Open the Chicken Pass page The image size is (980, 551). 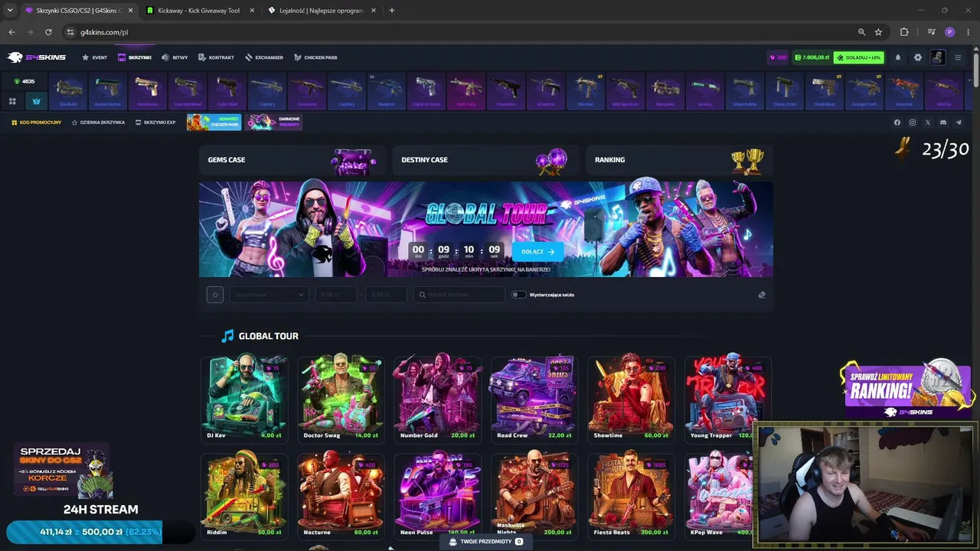tap(315, 57)
